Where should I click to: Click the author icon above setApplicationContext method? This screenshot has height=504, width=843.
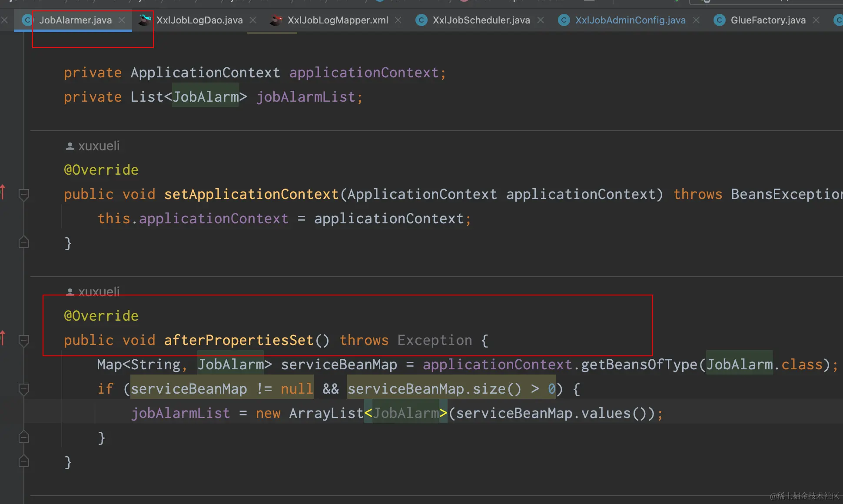(70, 146)
